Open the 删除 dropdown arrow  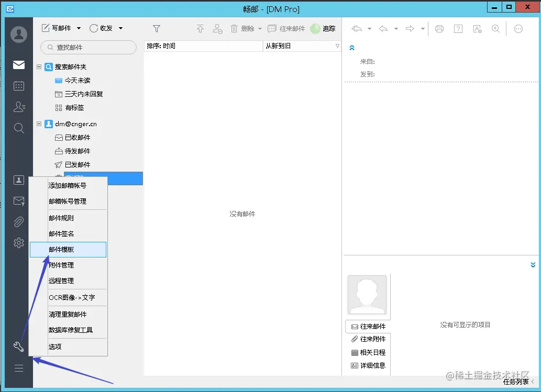[x=260, y=29]
